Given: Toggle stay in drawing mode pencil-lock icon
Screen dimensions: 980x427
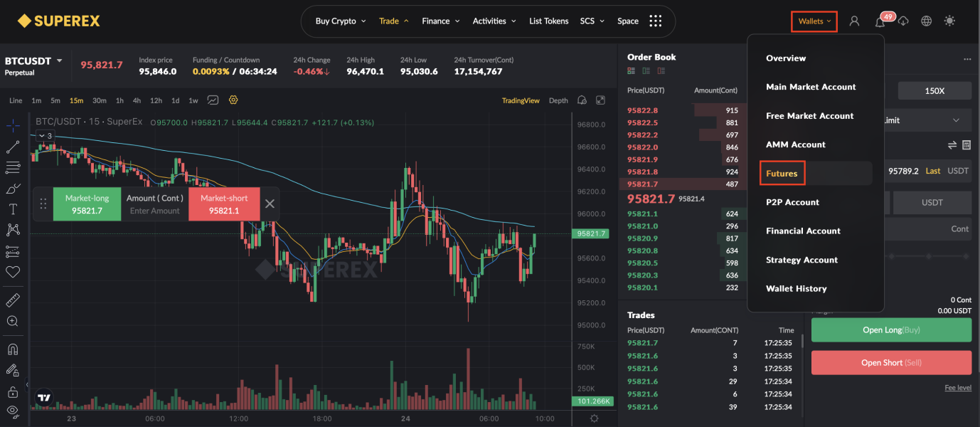Looking at the screenshot, I should click(x=13, y=370).
